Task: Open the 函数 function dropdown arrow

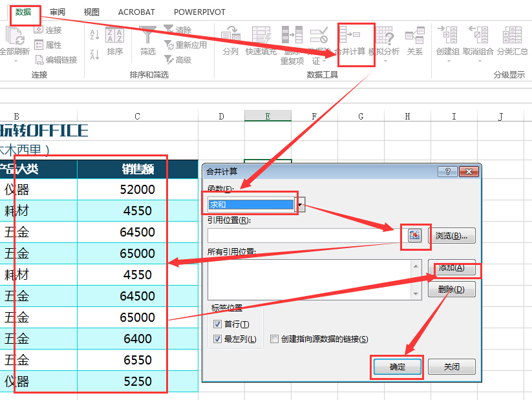Action: click(x=300, y=205)
